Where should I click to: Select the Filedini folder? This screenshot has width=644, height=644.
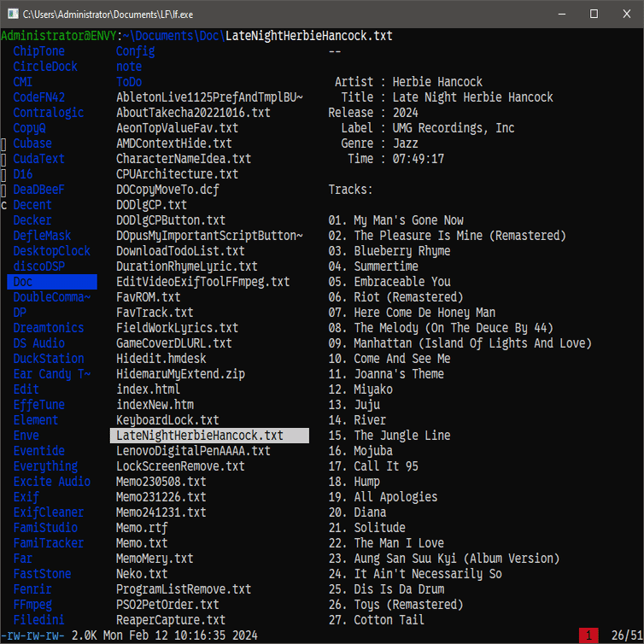39,620
